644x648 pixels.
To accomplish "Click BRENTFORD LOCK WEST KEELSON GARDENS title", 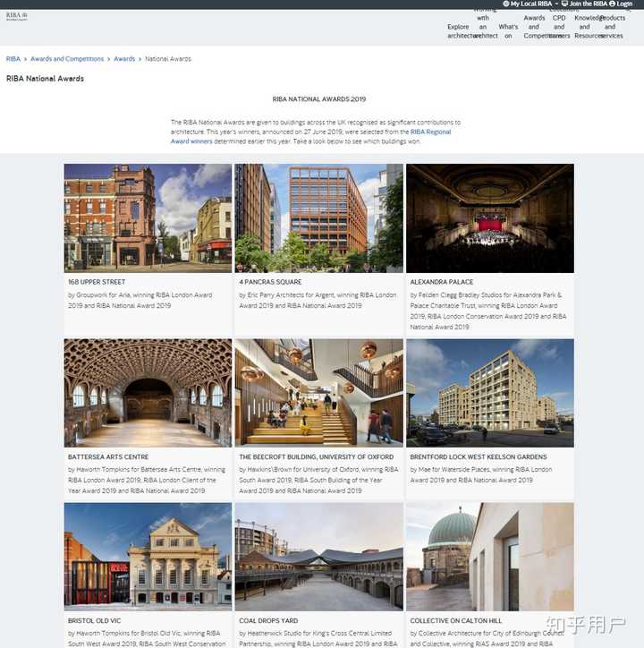I will 479,456.
